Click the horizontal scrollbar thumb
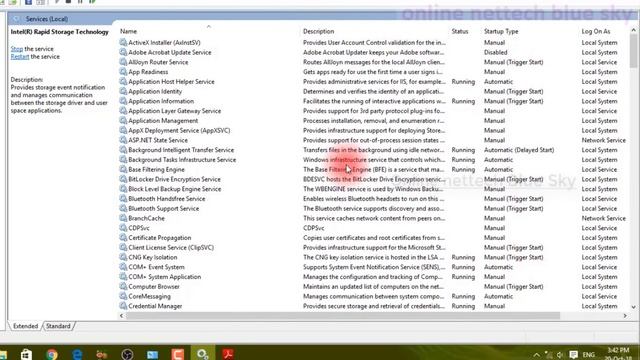Viewport: 640px width, 360px height. (x=343, y=316)
